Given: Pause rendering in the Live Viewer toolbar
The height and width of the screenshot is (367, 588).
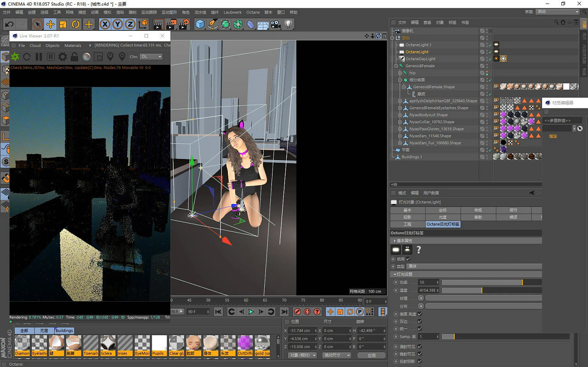Looking at the screenshot, I should [x=38, y=57].
